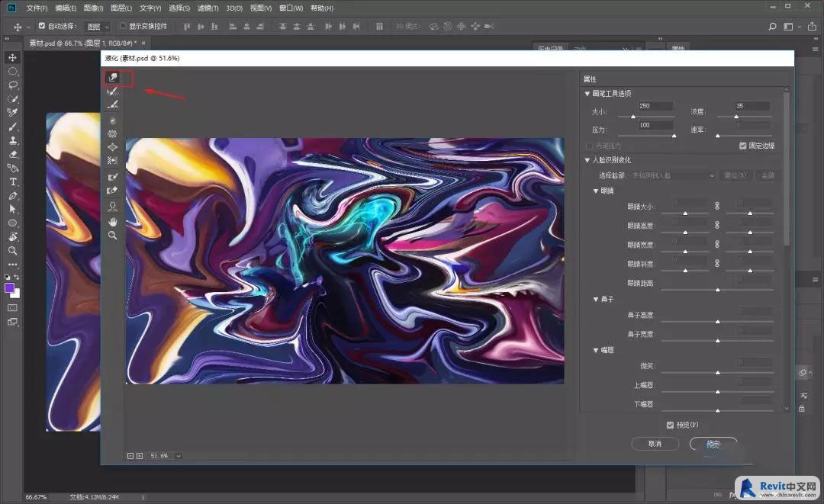
Task: Select the Push Left tool in Liquify
Action: tap(112, 161)
